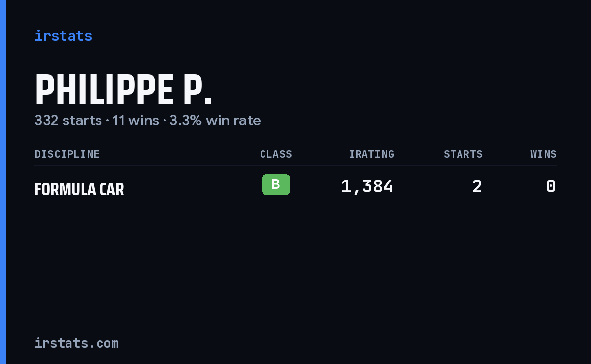This screenshot has width=591, height=364.
Task: Click the wins value of 0
Action: [551, 186]
